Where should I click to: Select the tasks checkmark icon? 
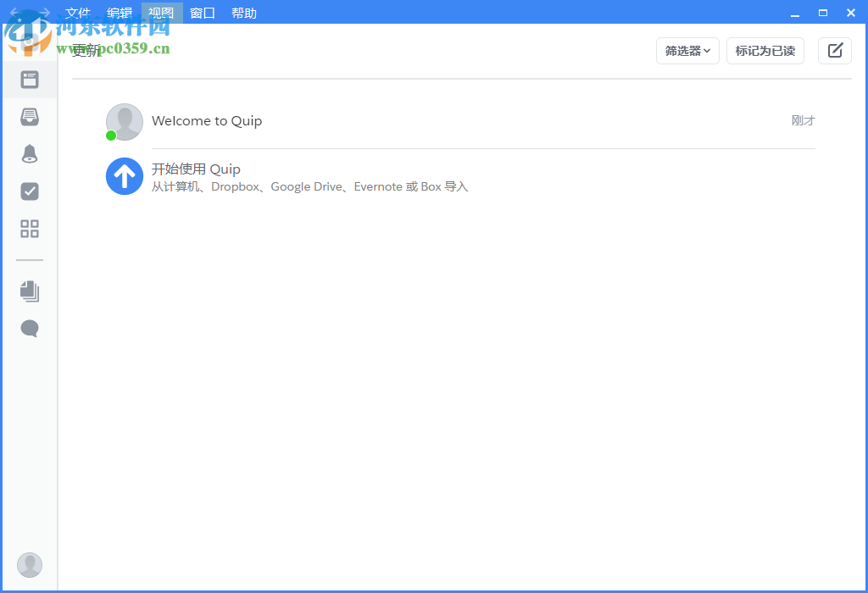[x=30, y=191]
